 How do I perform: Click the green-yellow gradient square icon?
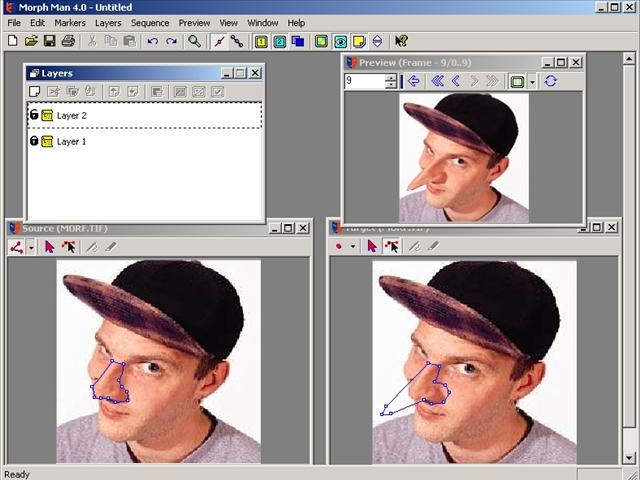pos(321,41)
